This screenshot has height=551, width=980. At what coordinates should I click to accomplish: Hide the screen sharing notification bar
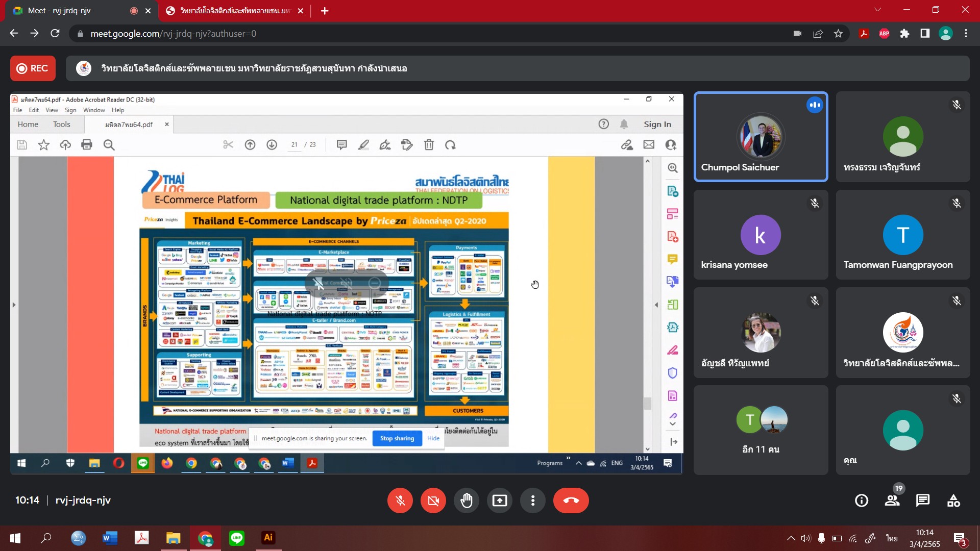tap(433, 438)
